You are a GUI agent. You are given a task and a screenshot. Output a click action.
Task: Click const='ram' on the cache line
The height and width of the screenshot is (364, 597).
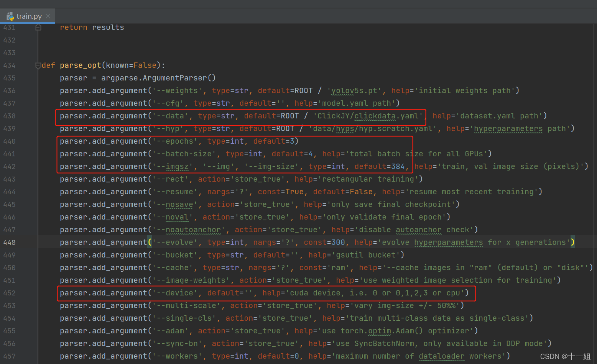coord(324,268)
